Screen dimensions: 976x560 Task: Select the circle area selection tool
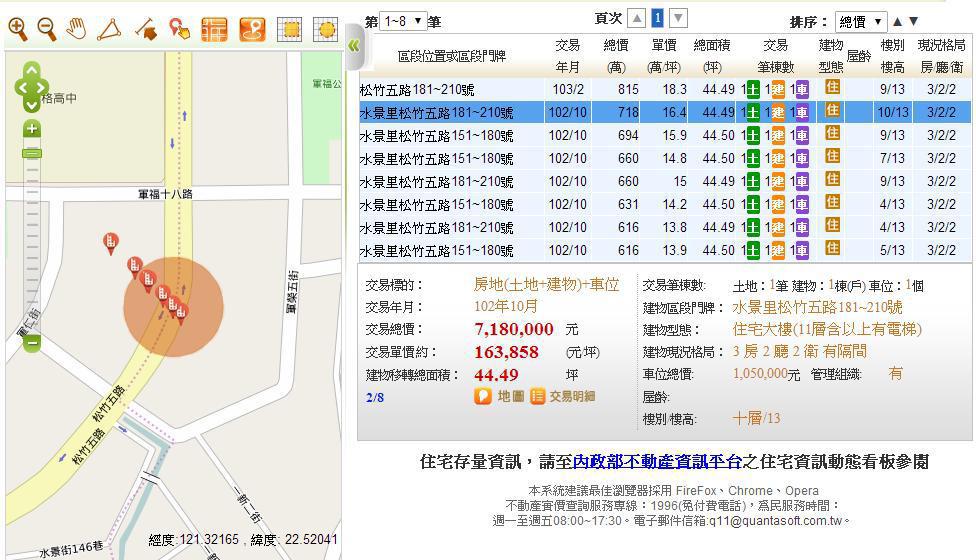pyautogui.click(x=325, y=29)
